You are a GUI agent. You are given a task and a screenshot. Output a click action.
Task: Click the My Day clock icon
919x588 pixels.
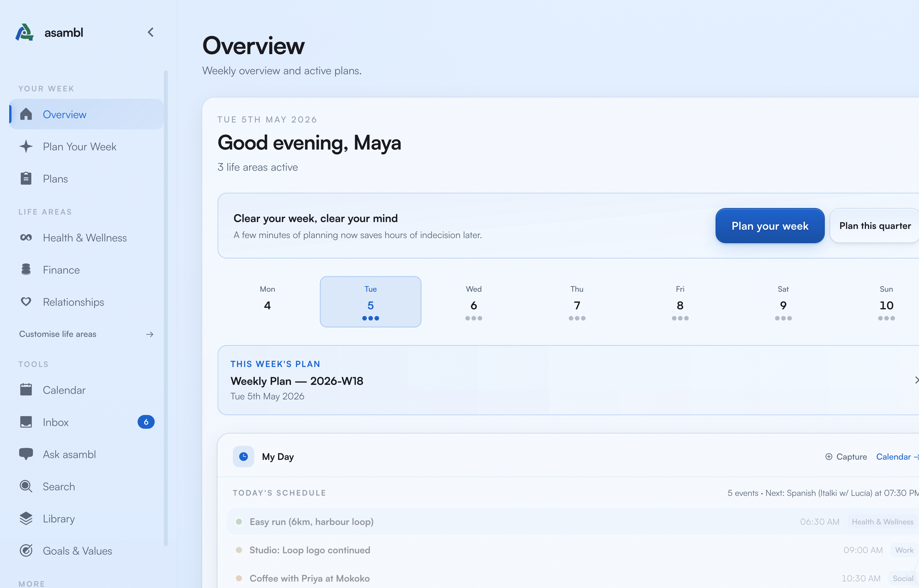coord(244,456)
